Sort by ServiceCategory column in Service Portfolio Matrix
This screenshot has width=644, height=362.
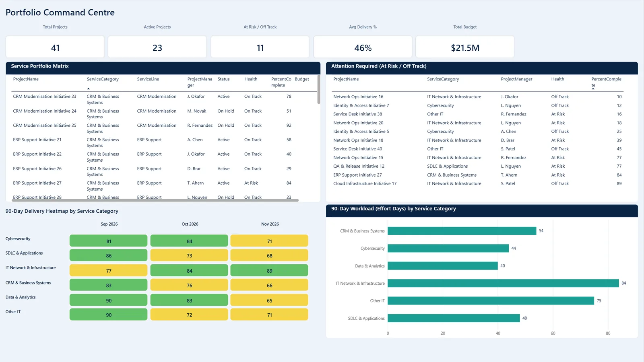(x=103, y=79)
